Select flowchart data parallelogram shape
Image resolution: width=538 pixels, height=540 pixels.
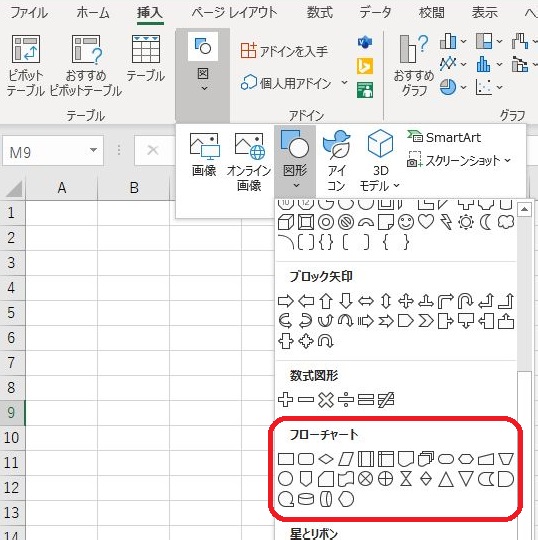coord(346,459)
